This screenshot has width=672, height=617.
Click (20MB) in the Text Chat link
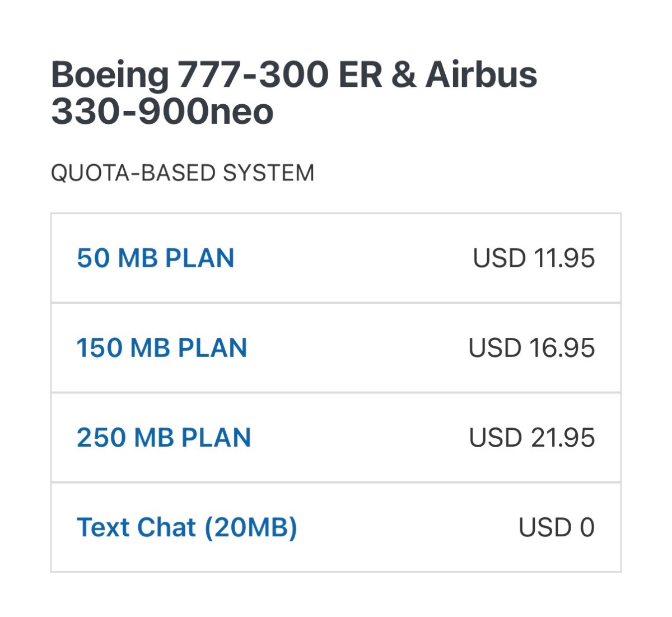[x=250, y=527]
